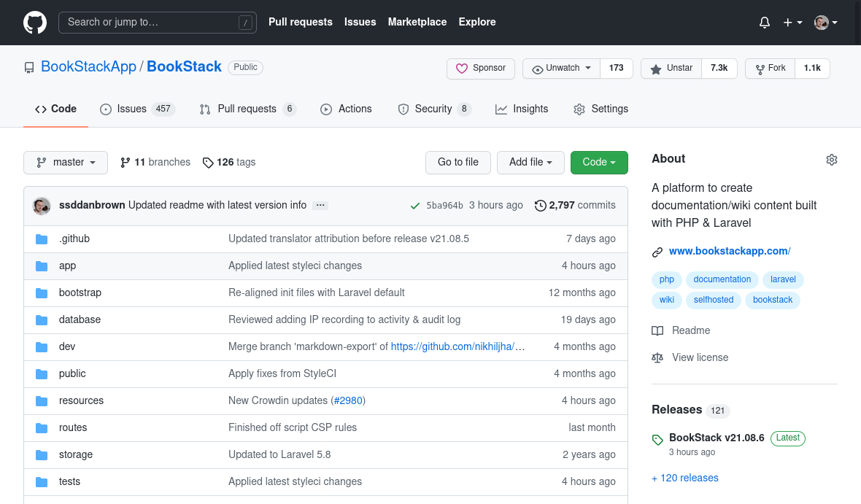This screenshot has height=504, width=861.
Task: Switch to the Settings tab
Action: click(x=601, y=109)
